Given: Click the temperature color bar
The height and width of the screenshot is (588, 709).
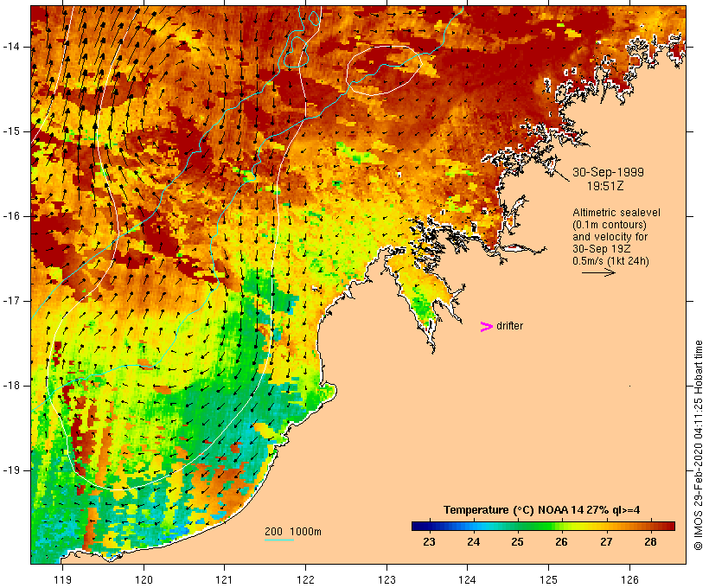Looking at the screenshot, I should click(543, 526).
